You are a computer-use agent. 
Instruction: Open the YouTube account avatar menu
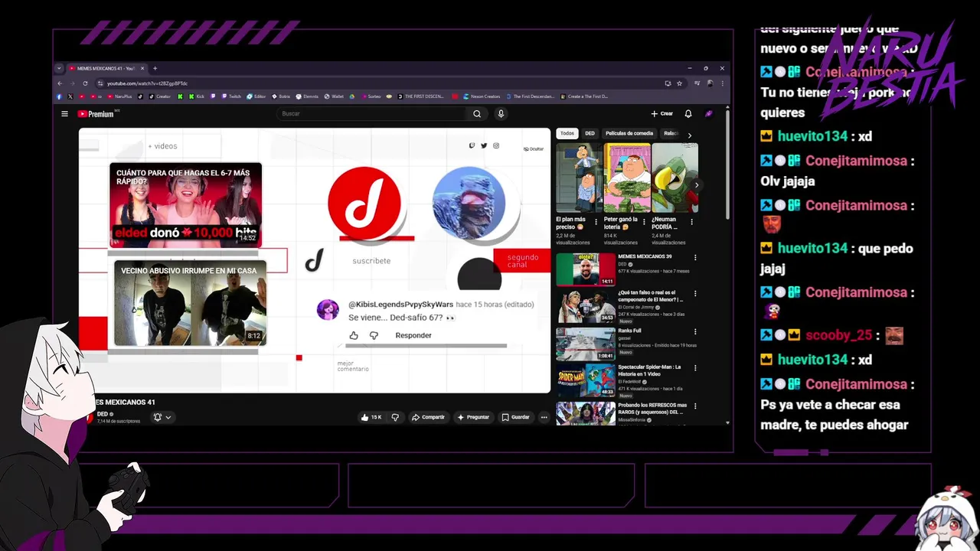tap(709, 114)
